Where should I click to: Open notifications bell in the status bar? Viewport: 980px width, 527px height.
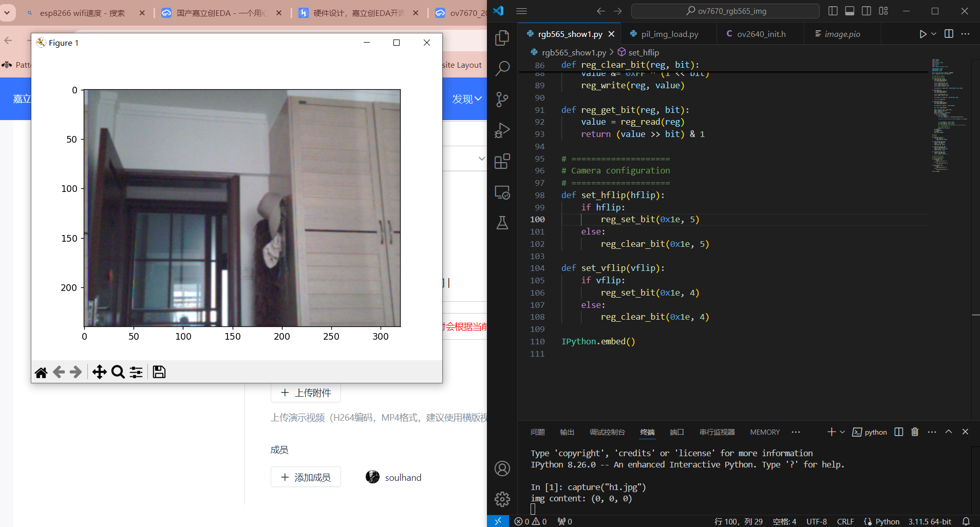[x=966, y=521]
